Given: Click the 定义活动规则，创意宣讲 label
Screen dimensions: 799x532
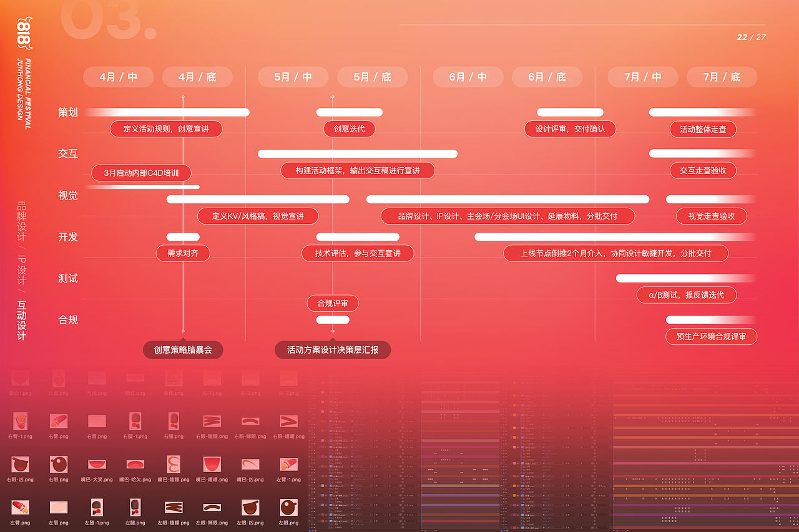Looking at the screenshot, I should (x=166, y=129).
